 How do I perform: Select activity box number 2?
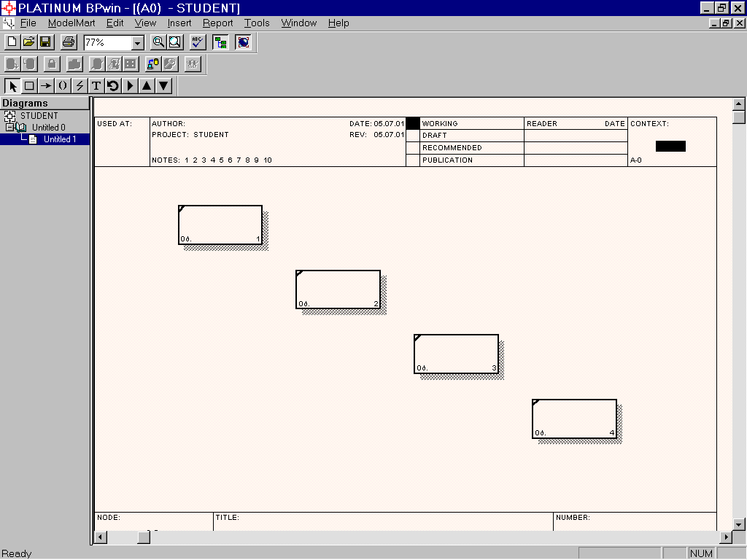point(338,289)
